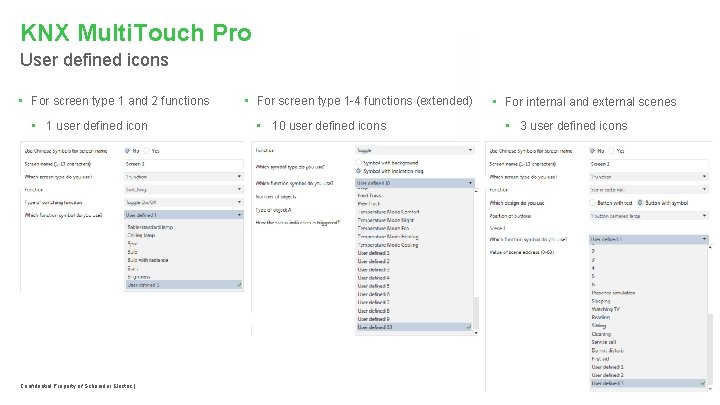
Task: Pick 'Ceiling lamp' from the symbol list
Action: [x=141, y=235]
